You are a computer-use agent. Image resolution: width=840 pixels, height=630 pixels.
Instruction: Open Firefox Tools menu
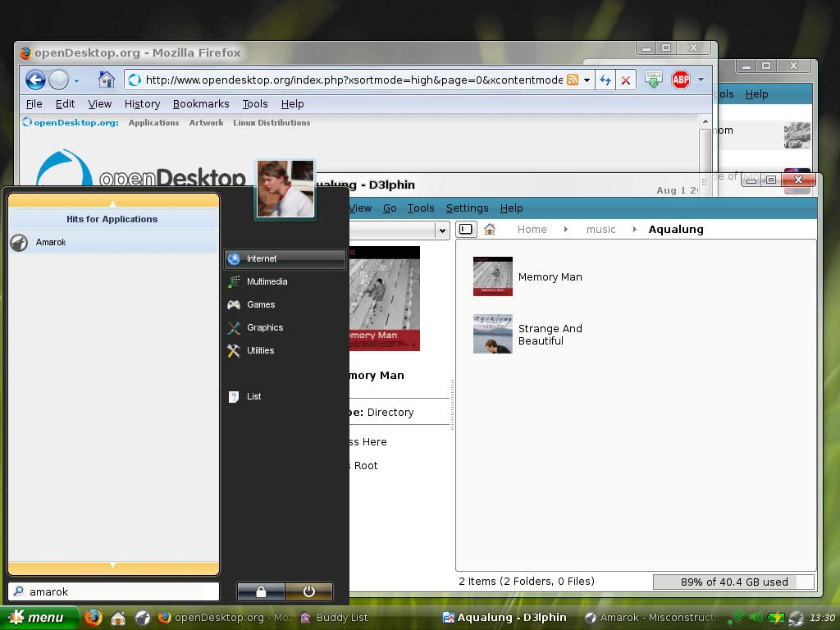pyautogui.click(x=255, y=104)
